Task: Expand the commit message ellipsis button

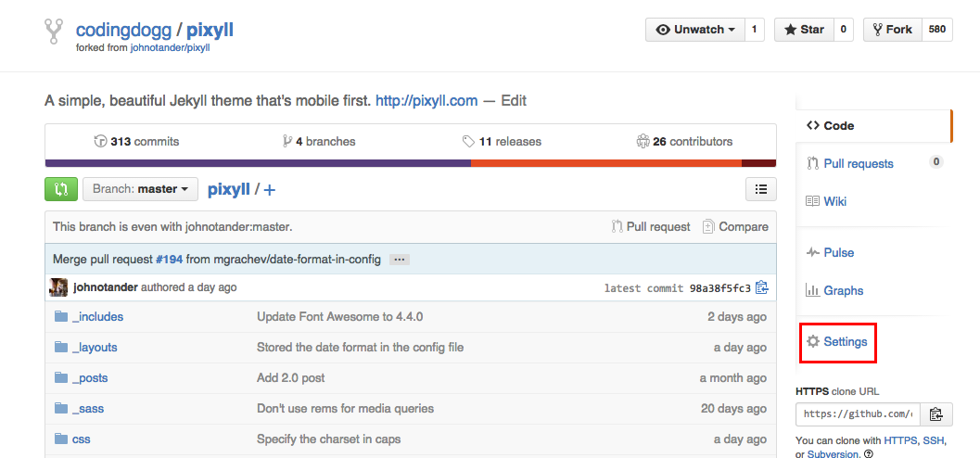Action: click(400, 260)
